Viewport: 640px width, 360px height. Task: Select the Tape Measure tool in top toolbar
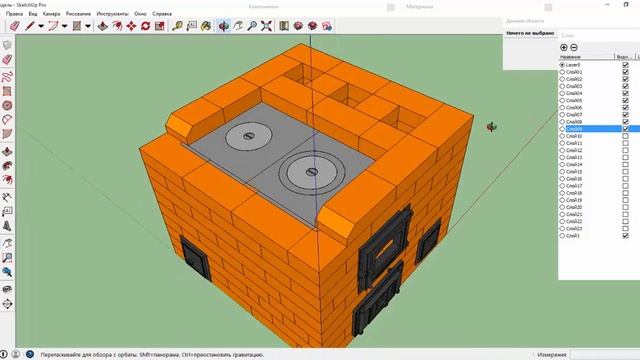coord(177,26)
